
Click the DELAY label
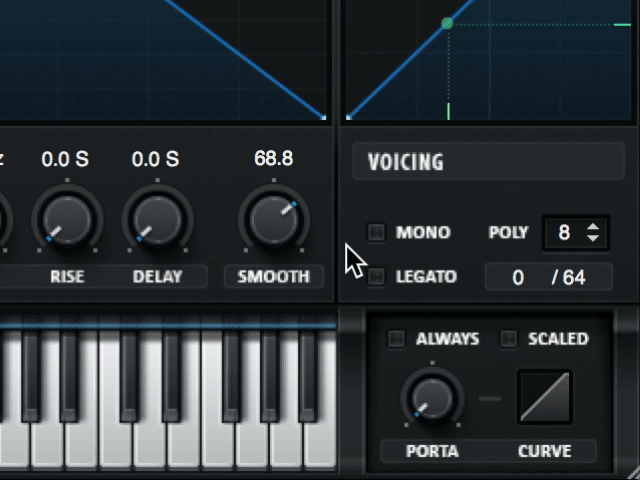coord(158,277)
